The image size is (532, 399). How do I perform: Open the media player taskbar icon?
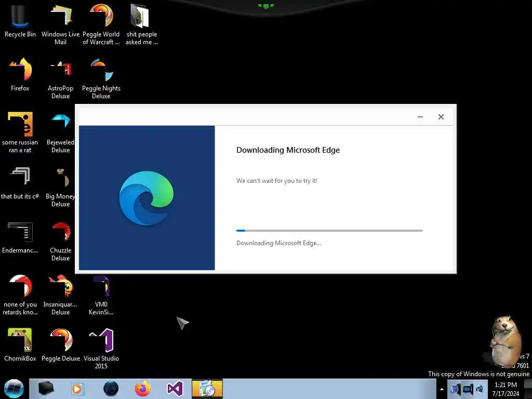(77, 389)
